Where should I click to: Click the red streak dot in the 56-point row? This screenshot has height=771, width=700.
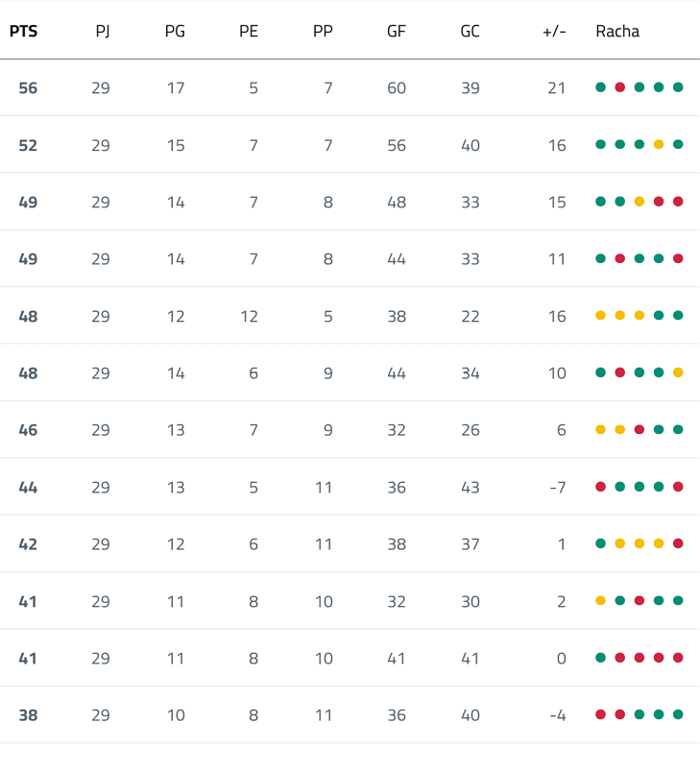[619, 87]
